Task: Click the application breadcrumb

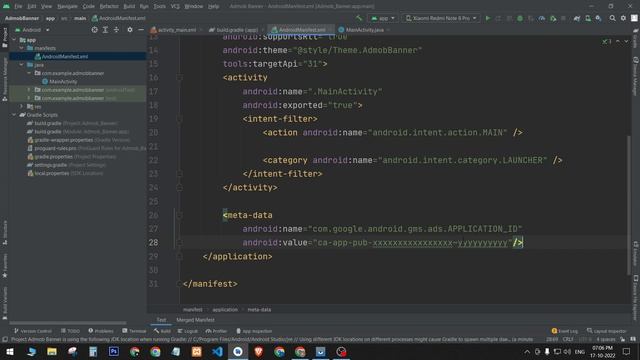Action: click(x=225, y=310)
